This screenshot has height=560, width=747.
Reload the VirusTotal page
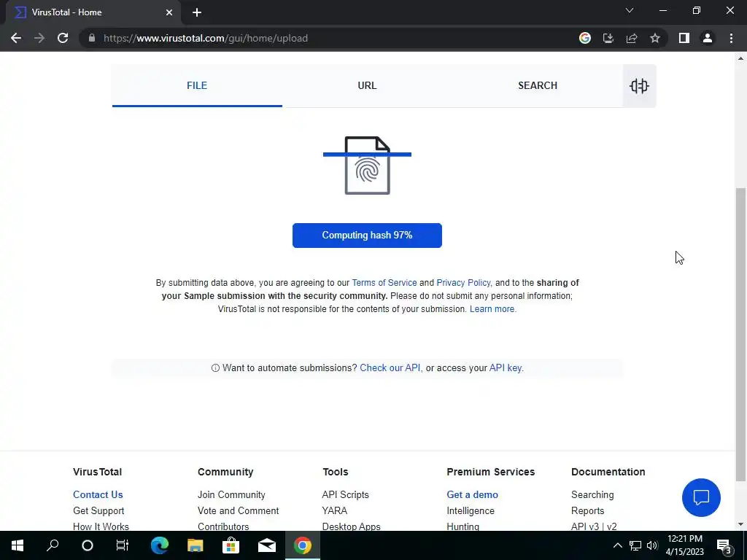(x=63, y=38)
